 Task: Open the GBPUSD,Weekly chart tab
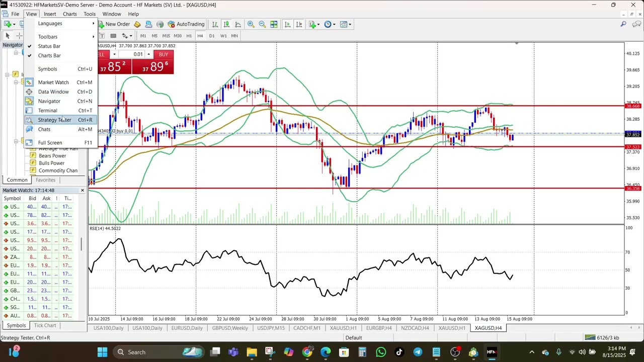230,328
